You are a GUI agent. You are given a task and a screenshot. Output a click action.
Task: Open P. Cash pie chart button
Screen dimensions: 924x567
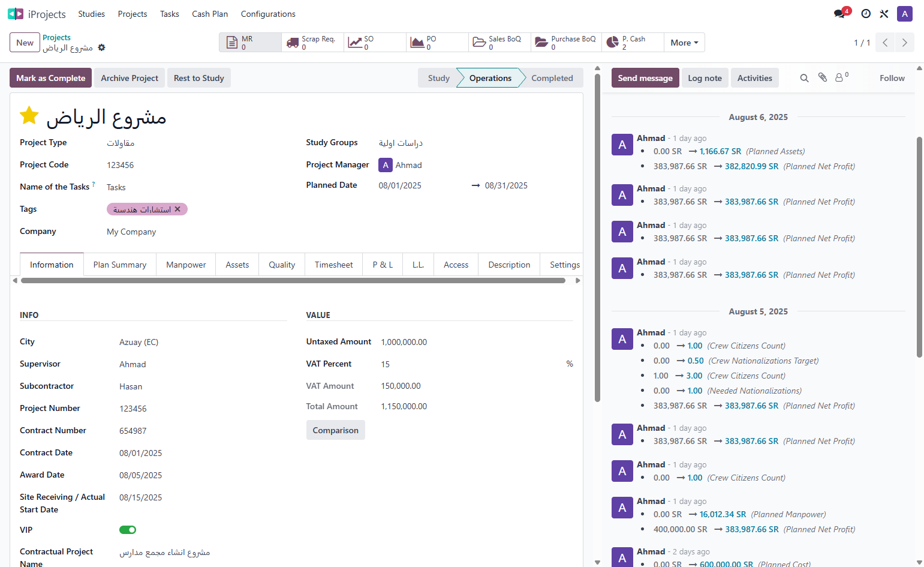click(633, 42)
